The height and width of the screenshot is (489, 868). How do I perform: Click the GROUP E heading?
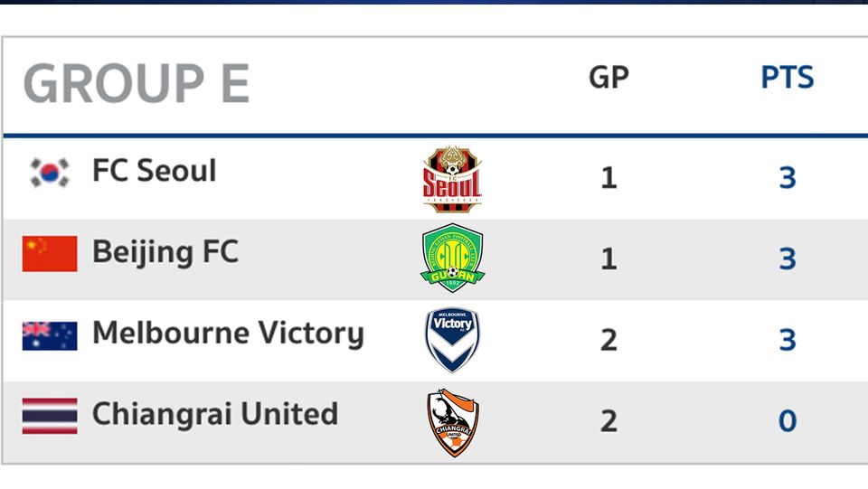point(137,83)
